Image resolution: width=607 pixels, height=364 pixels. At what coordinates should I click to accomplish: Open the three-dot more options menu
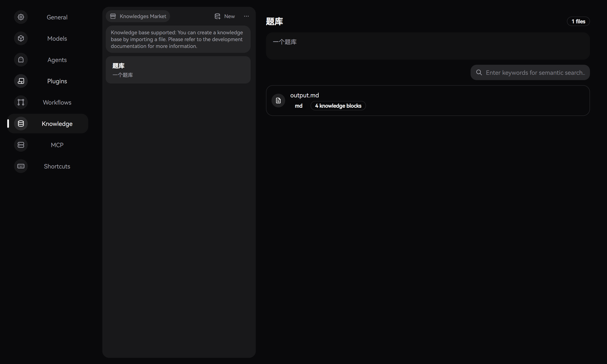coord(246,16)
